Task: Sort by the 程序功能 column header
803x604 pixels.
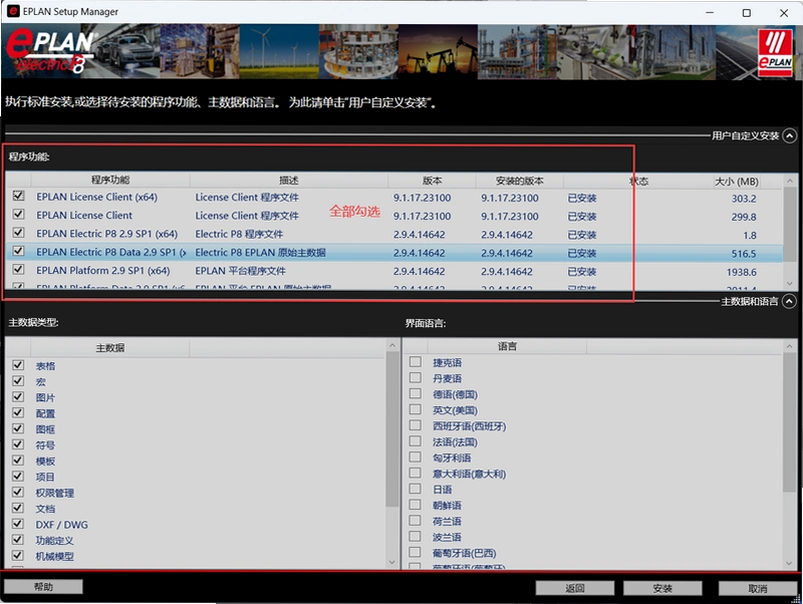Action: 110,180
